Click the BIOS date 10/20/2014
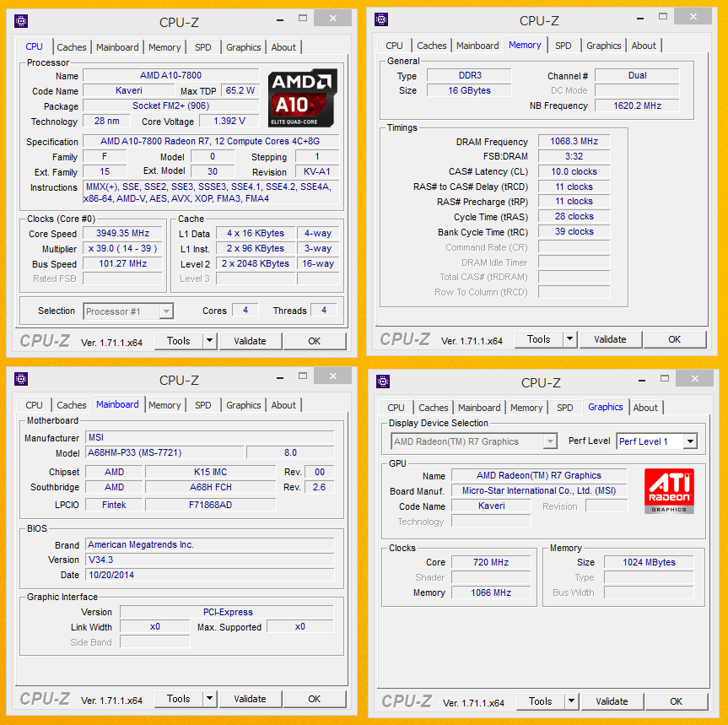The image size is (728, 725). (210, 575)
